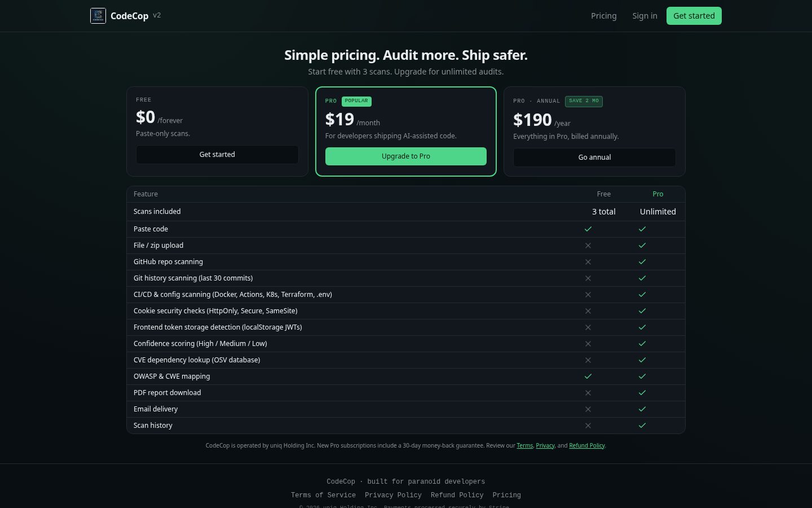Click the CodeCop logo icon

tap(98, 16)
